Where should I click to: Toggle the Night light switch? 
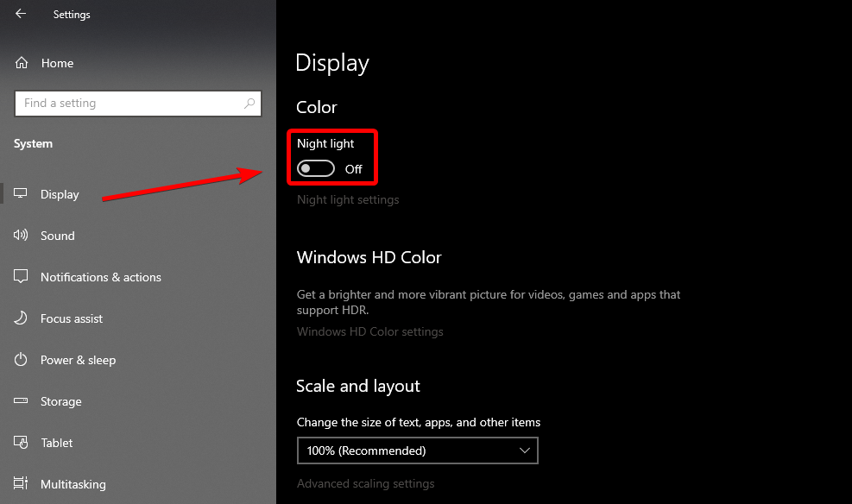click(316, 168)
